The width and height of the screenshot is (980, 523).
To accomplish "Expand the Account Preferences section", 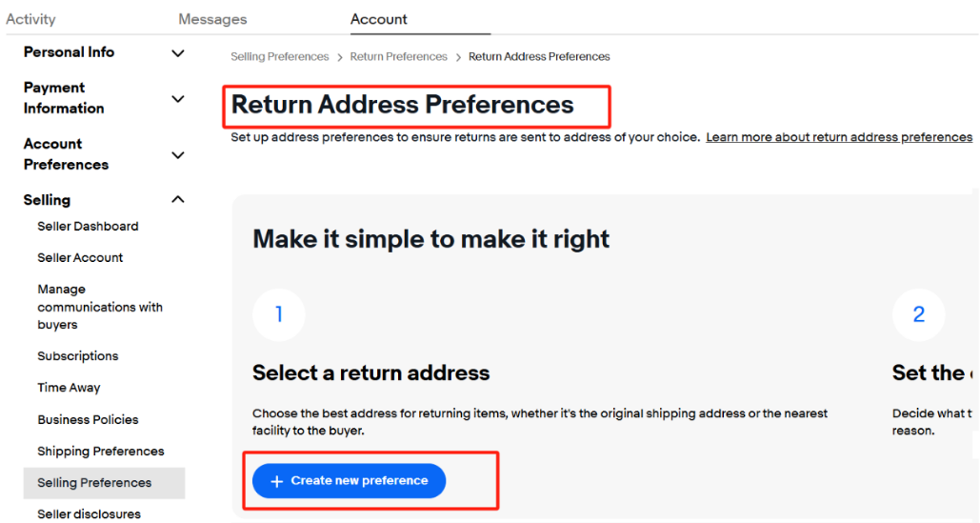I will click(177, 155).
